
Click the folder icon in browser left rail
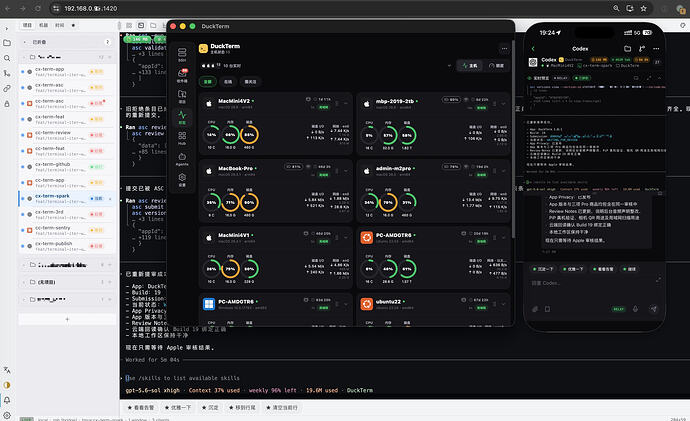[7, 43]
